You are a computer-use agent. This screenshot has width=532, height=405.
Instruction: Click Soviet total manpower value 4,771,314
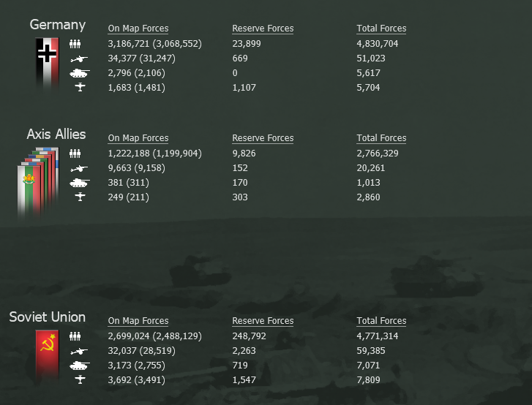click(378, 336)
